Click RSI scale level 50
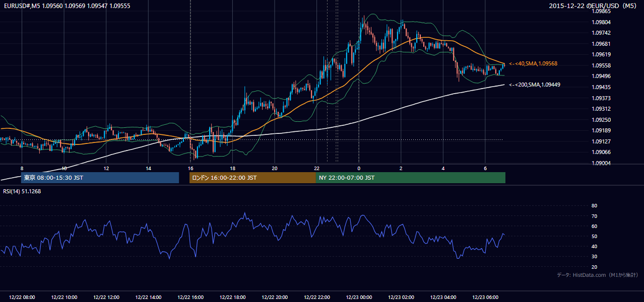Screen dimensions: 644x302 (594, 236)
